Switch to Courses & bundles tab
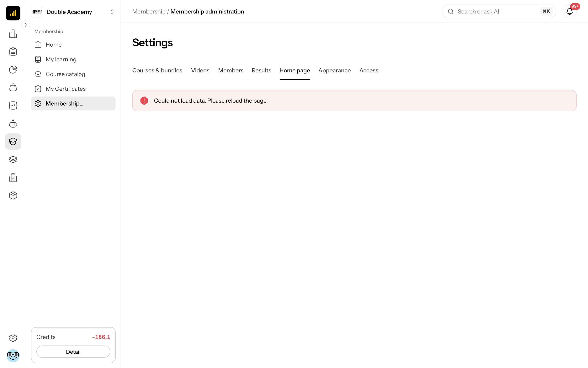This screenshot has width=588, height=368. (157, 70)
